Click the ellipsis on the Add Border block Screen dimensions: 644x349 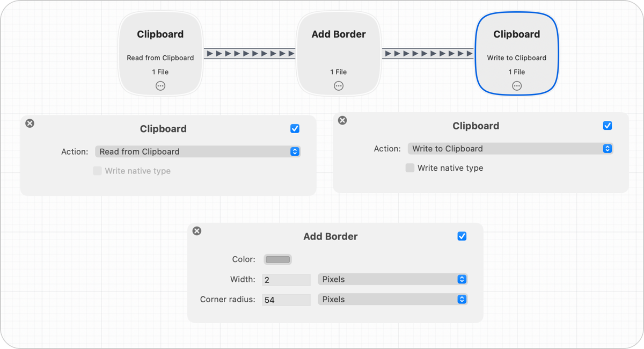(x=339, y=85)
